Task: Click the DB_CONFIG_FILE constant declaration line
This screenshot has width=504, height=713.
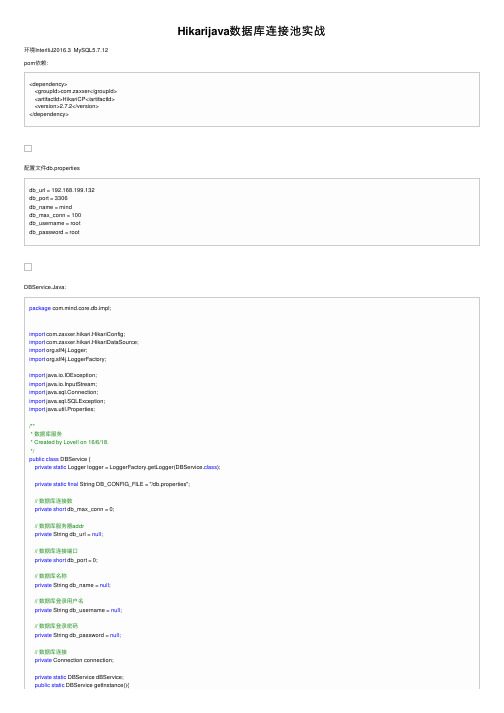Action: click(x=112, y=484)
